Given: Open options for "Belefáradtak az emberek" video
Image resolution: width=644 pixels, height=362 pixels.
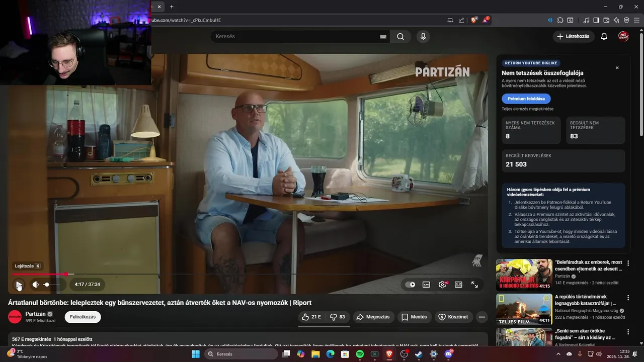Looking at the screenshot, I should click(x=628, y=263).
